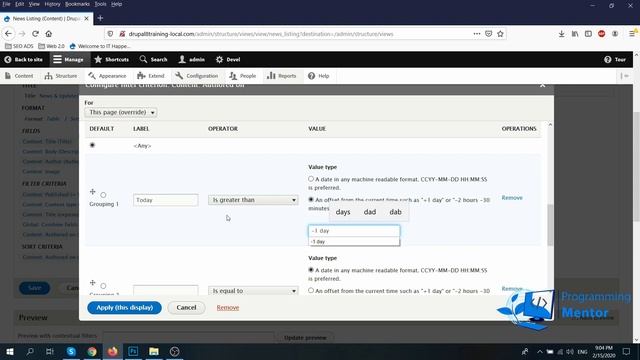Screen dimensions: 640x360
Task: Click the second grouping label field
Action: click(x=166, y=290)
